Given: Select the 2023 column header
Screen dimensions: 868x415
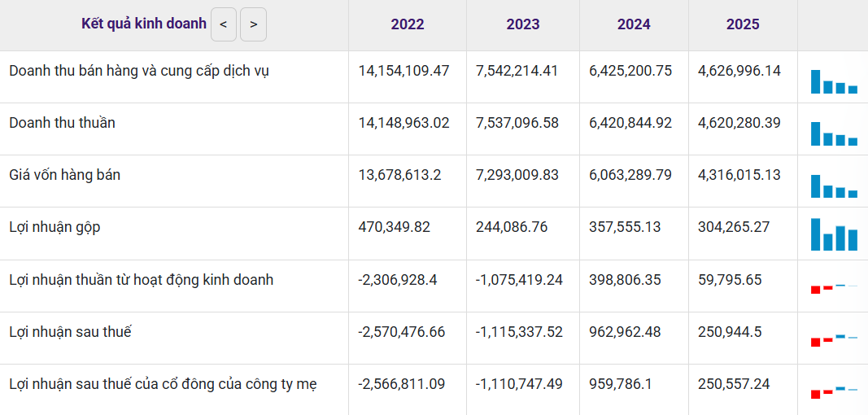Looking at the screenshot, I should (522, 24).
